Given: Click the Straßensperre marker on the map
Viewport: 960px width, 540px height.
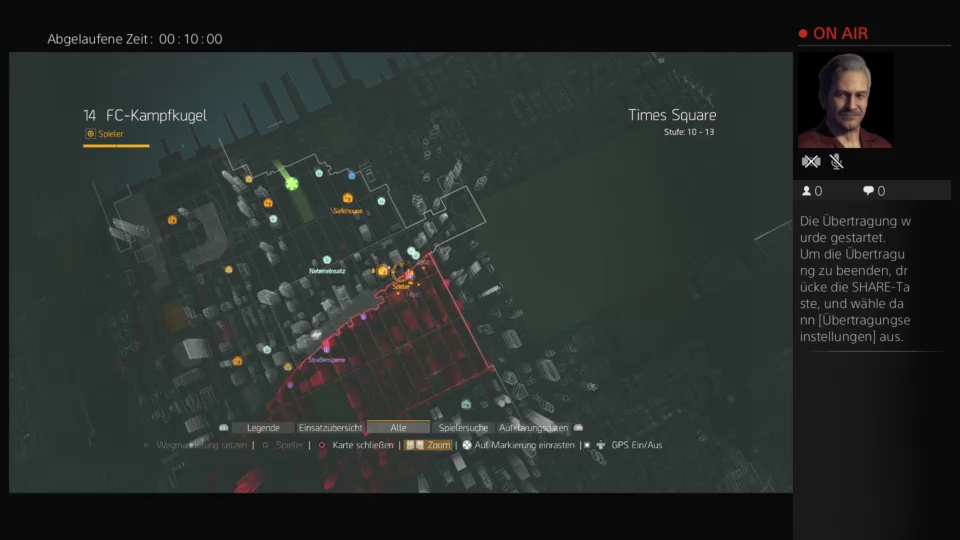Looking at the screenshot, I should (326, 347).
